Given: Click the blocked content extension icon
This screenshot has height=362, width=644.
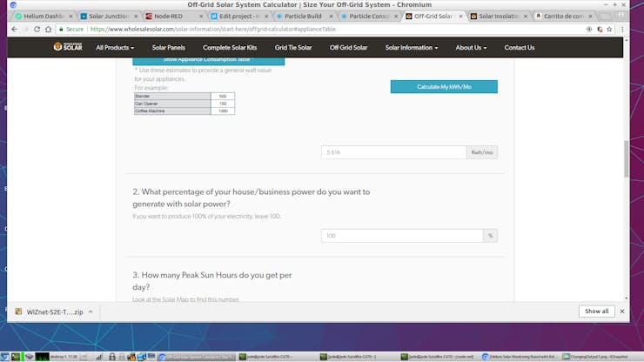Looking at the screenshot, I should pyautogui.click(x=600, y=30).
